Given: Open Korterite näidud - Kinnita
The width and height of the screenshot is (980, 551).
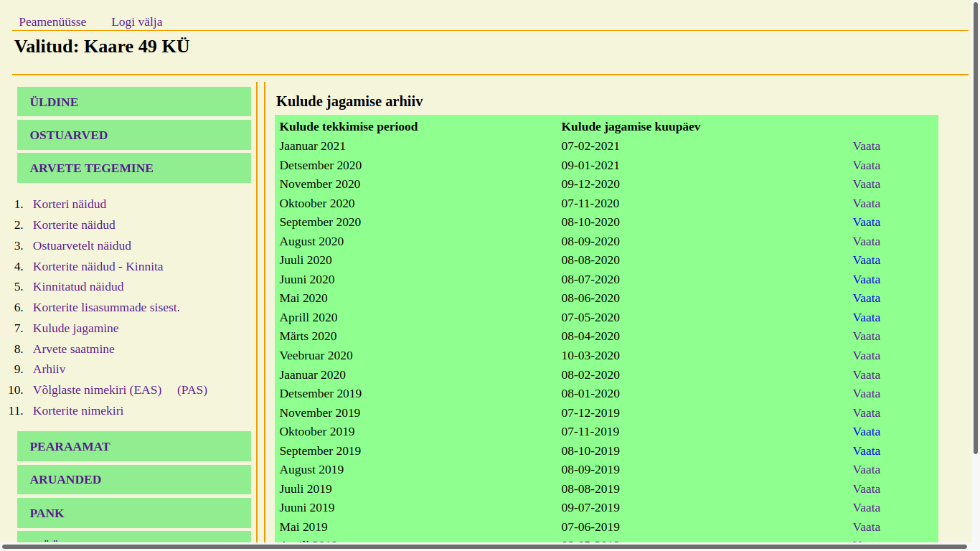Looking at the screenshot, I should (x=98, y=266).
